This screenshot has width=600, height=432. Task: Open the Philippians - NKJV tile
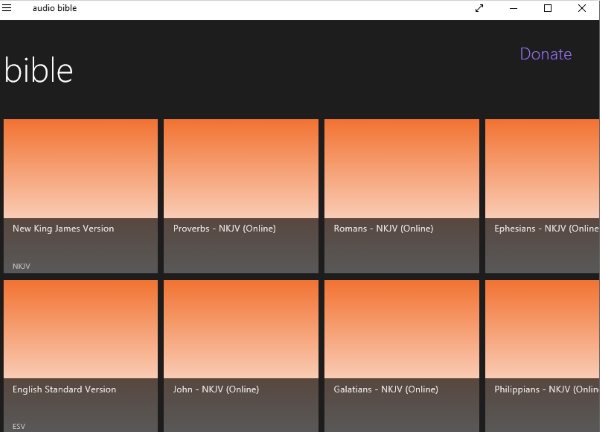pos(542,356)
